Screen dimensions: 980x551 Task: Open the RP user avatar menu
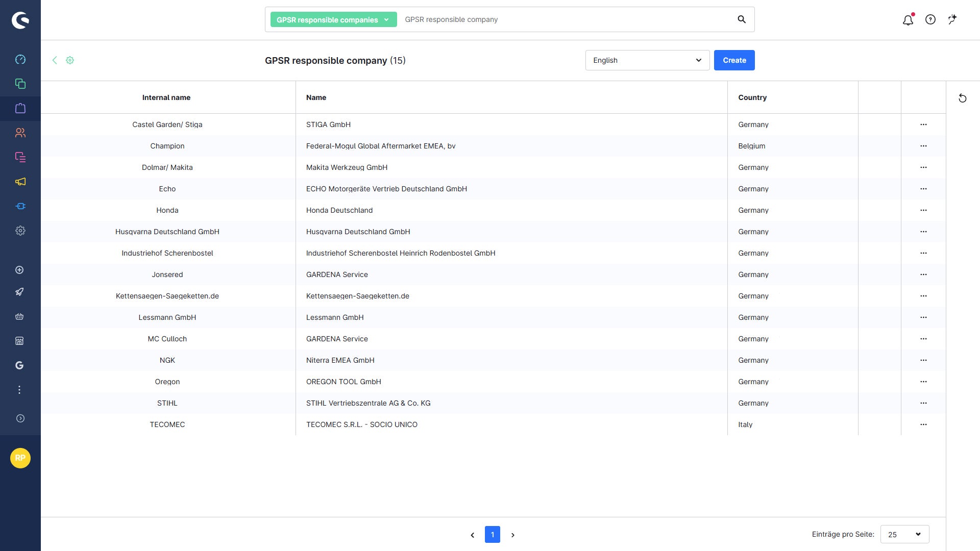point(20,458)
